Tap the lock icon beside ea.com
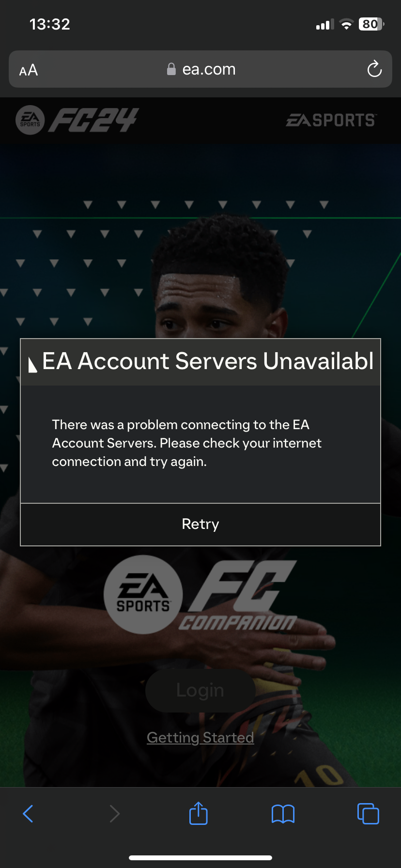Screen dimensions: 401x868 171,69
